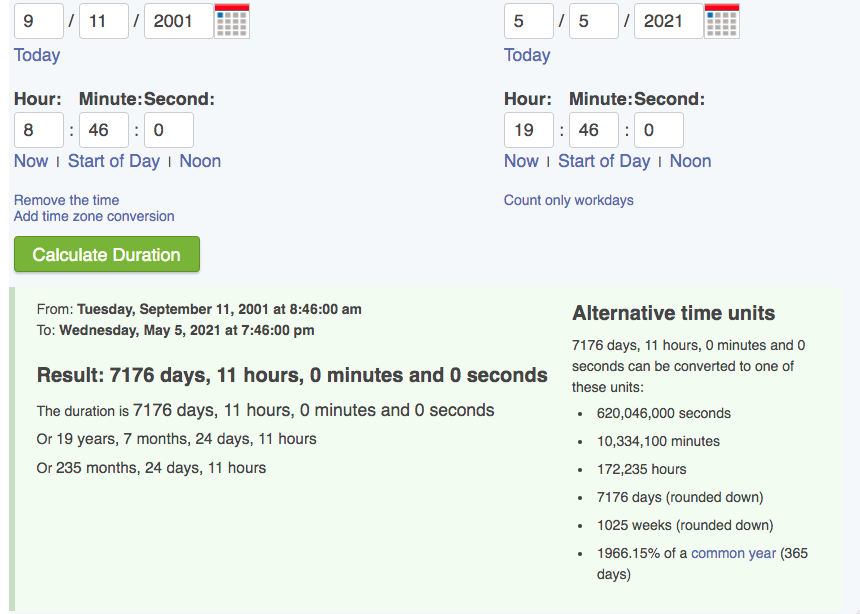Click Add time zone conversion link

coord(94,216)
